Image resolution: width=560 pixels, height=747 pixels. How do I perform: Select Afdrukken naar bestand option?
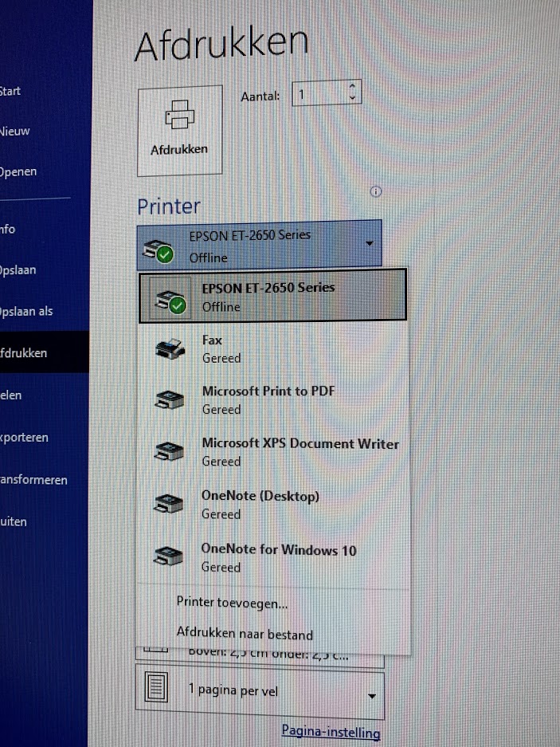pos(245,635)
